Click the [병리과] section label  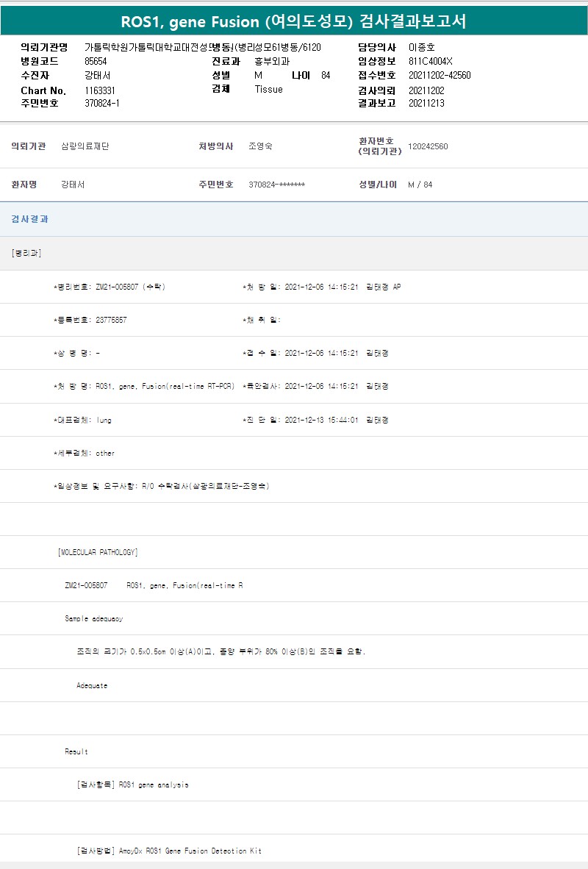pyautogui.click(x=27, y=253)
